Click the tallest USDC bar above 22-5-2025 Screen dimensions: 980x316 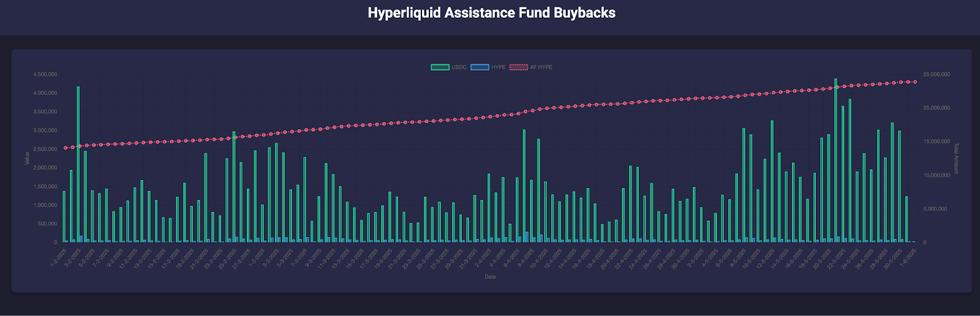pyautogui.click(x=835, y=160)
